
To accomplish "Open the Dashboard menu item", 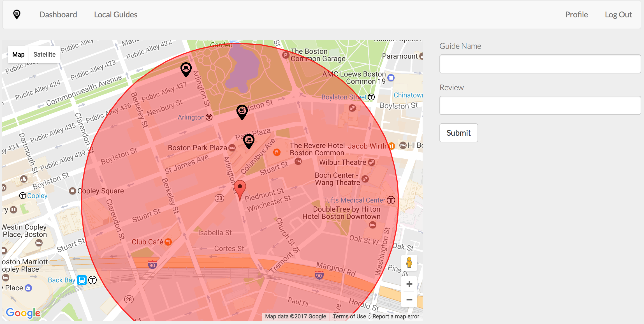I will [58, 15].
